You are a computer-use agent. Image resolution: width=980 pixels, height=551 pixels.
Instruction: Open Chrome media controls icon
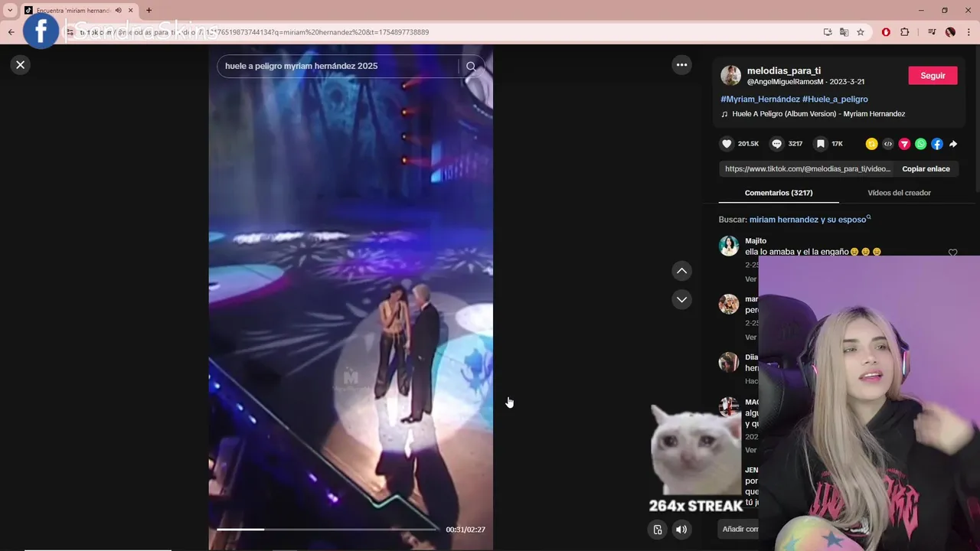coord(932,32)
